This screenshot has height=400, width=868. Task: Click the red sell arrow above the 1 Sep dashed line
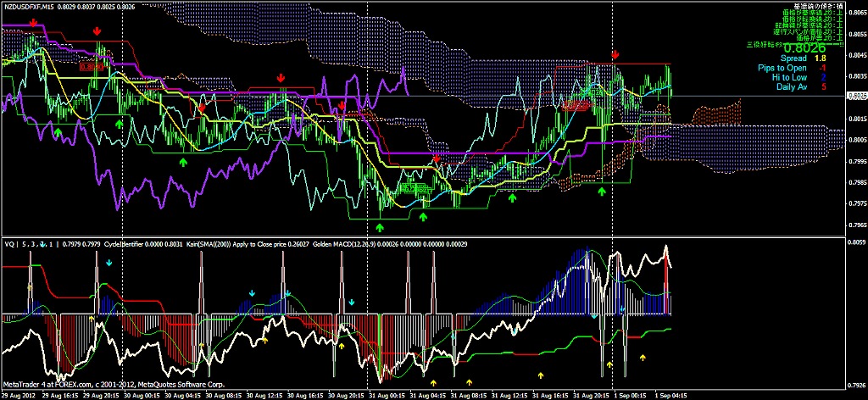coord(615,55)
